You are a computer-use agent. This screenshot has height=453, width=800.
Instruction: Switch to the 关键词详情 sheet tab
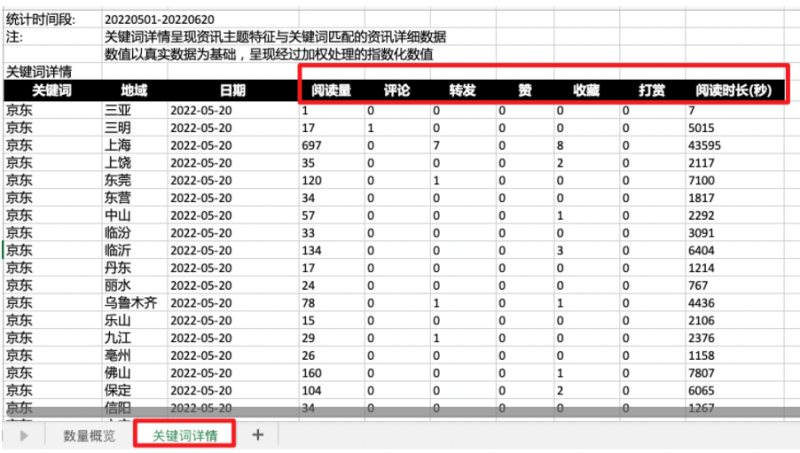point(185,435)
